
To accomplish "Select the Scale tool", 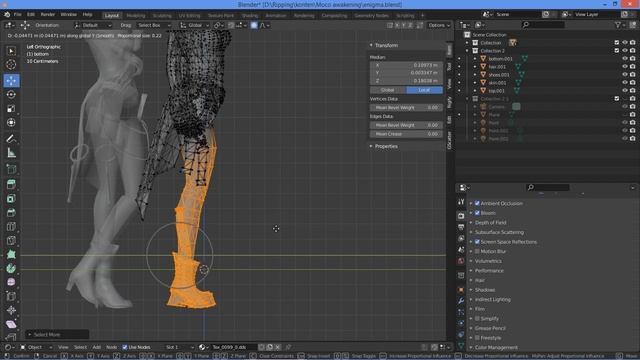I will pos(11,109).
